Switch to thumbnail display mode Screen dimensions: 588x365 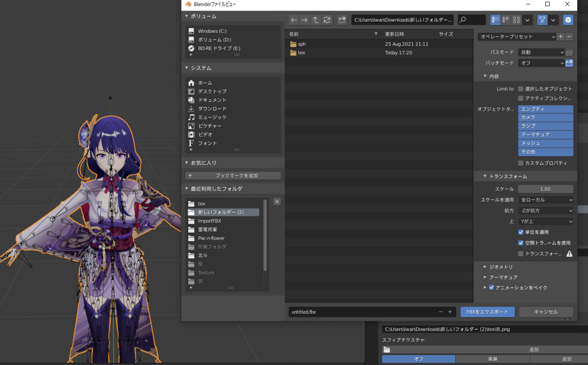[516, 20]
